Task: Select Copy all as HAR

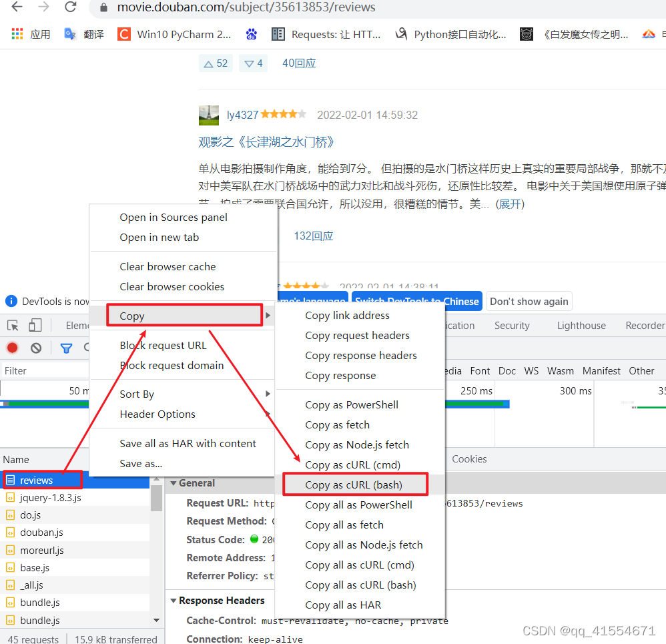Action: (360, 605)
